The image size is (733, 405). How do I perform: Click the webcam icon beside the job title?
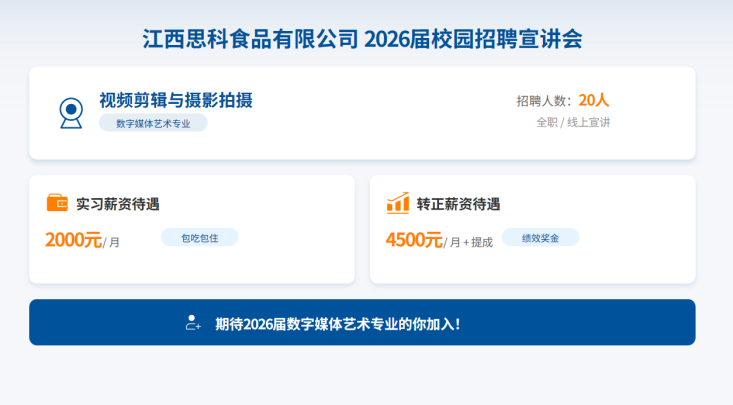click(71, 112)
